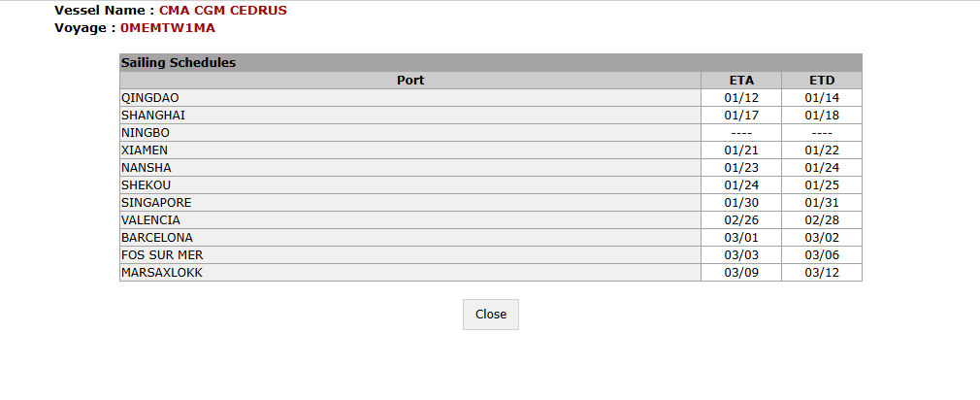Click the SINGAPORE port name
Image resolution: width=980 pixels, height=400 pixels.
(x=156, y=203)
